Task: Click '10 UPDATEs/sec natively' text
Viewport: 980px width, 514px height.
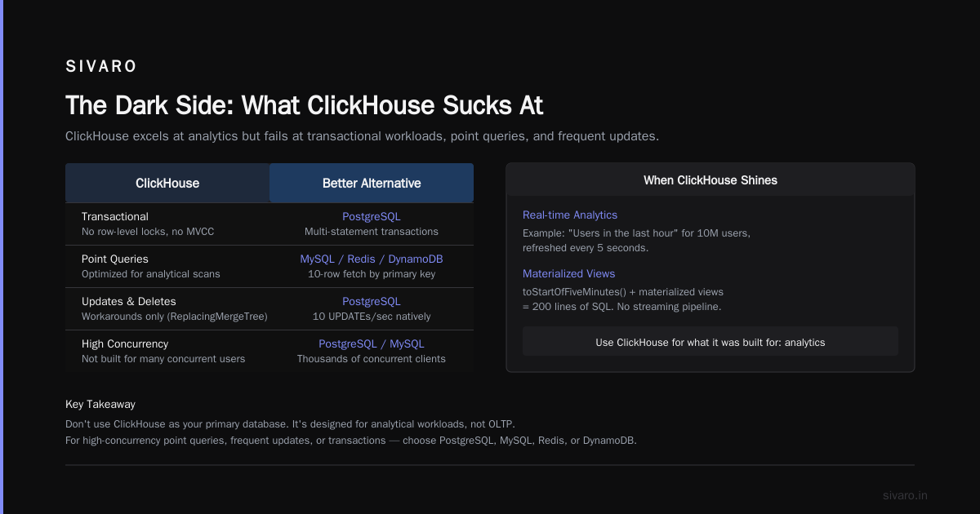Action: (x=372, y=317)
